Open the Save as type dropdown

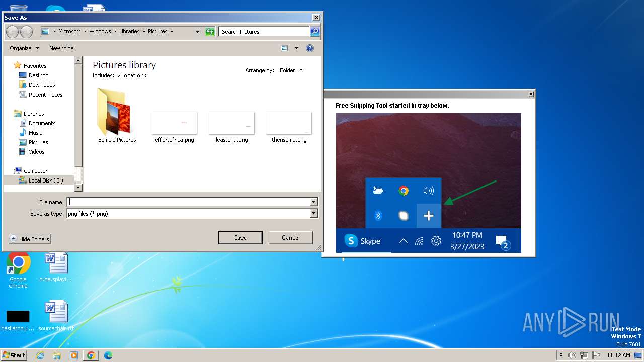click(x=314, y=213)
